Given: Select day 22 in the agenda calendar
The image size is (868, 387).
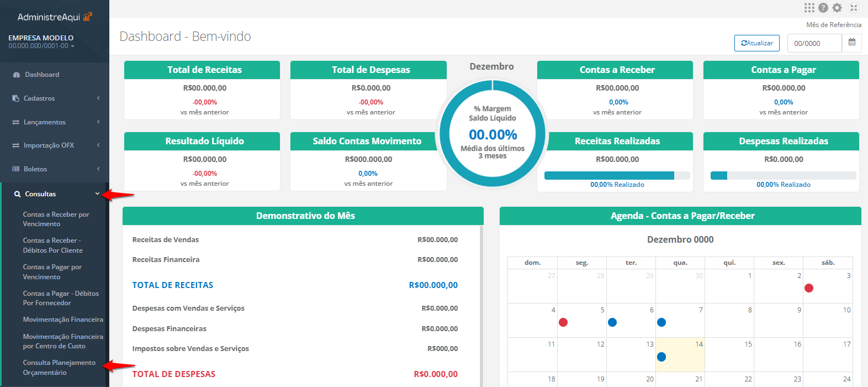Looking at the screenshot, I should [729, 379].
